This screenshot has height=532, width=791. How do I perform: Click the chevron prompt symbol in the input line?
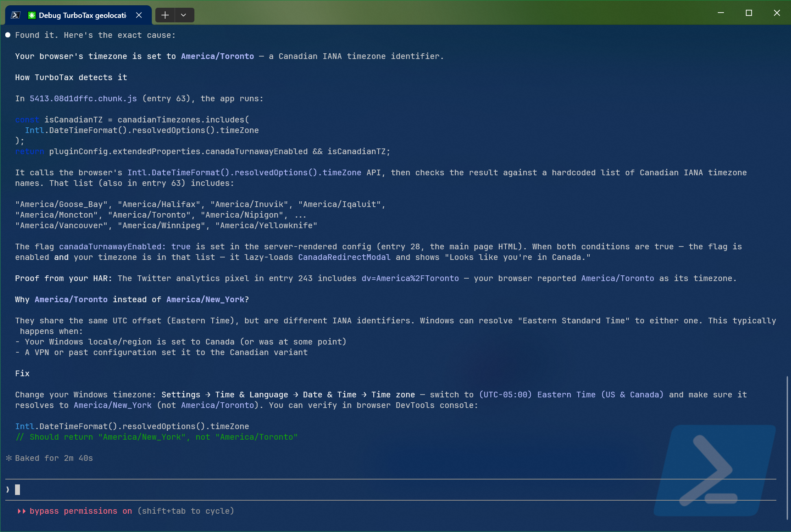coord(7,490)
